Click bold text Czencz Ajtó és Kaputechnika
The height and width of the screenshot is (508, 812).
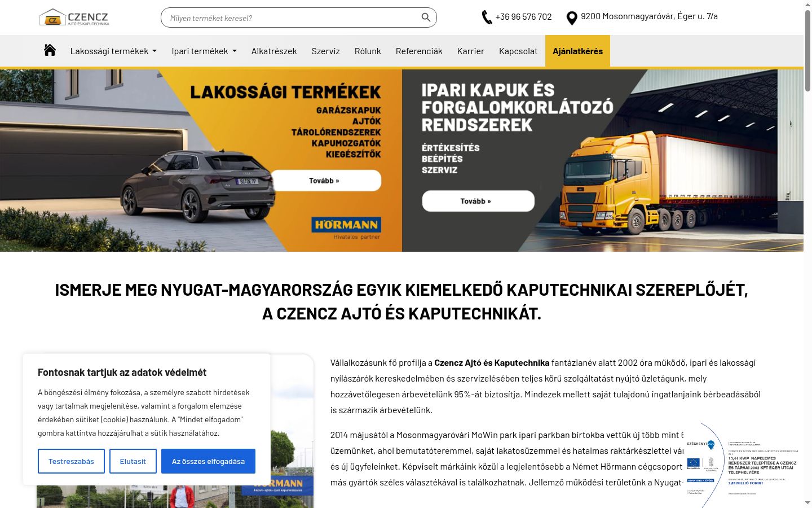click(x=492, y=362)
